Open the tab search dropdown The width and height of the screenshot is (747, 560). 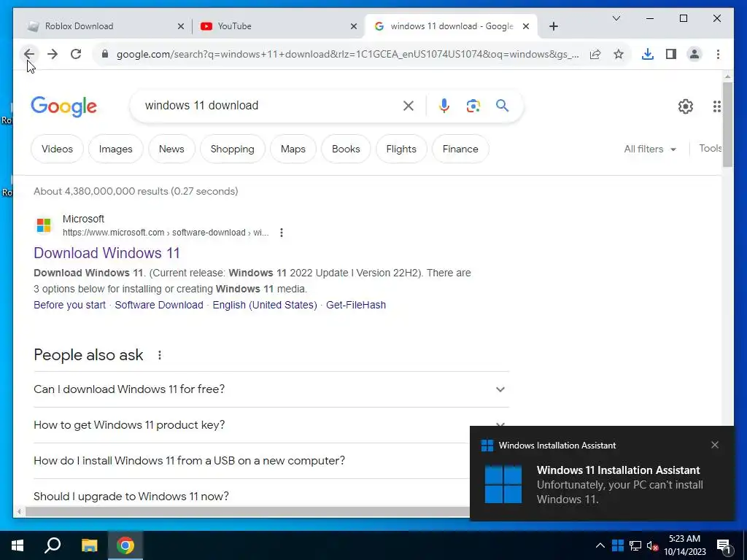coord(616,18)
